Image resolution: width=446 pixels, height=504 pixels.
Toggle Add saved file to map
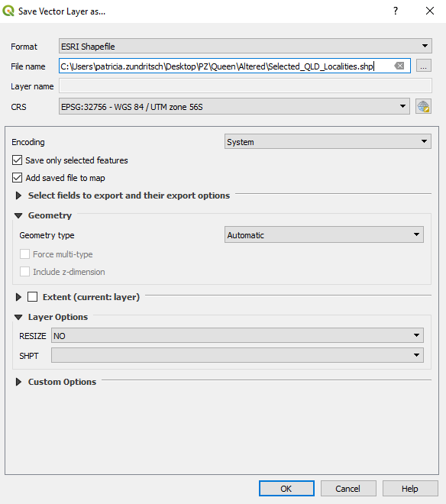click(17, 178)
